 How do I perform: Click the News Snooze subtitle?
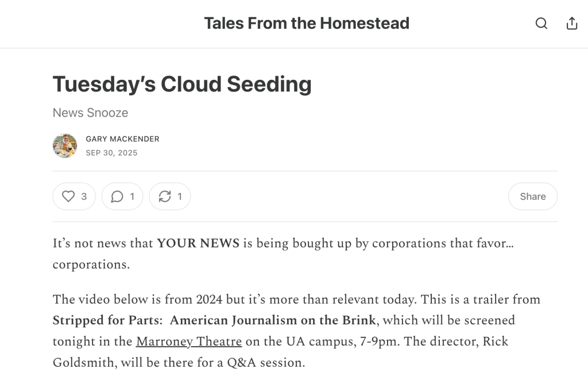click(90, 112)
